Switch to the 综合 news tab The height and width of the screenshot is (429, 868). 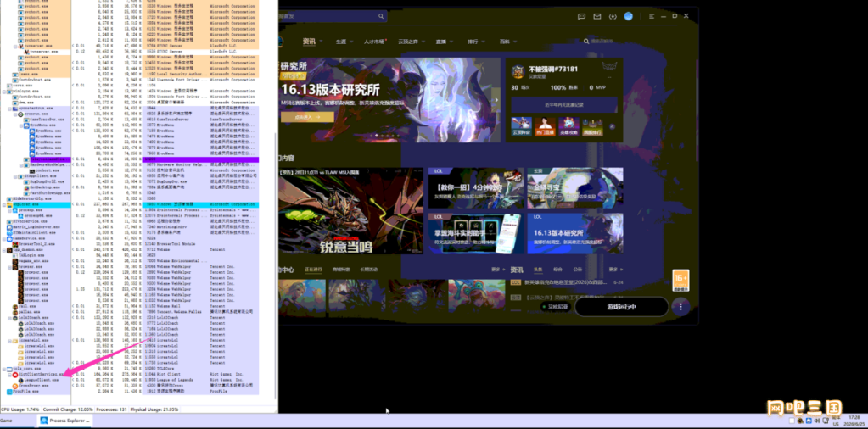[x=557, y=270]
